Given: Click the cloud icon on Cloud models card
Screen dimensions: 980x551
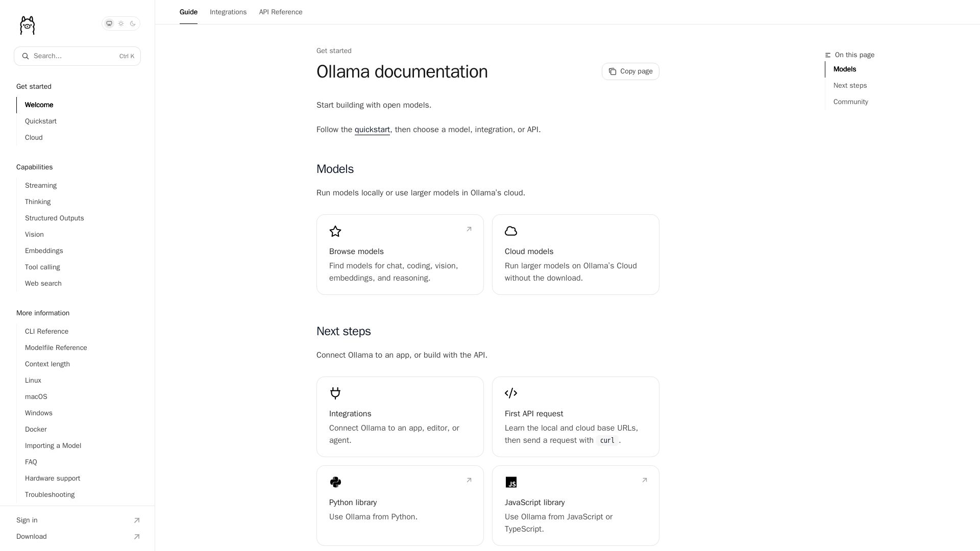Looking at the screenshot, I should (x=511, y=231).
